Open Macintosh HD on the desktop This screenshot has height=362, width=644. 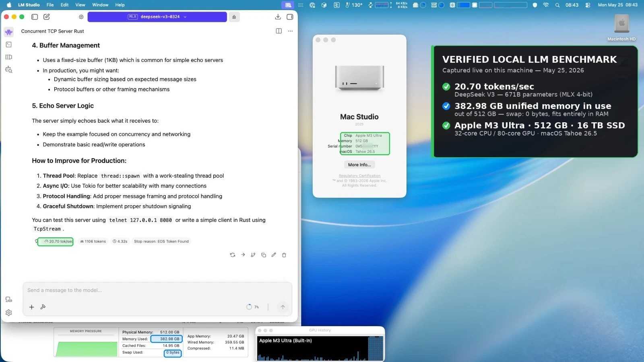pos(621,28)
